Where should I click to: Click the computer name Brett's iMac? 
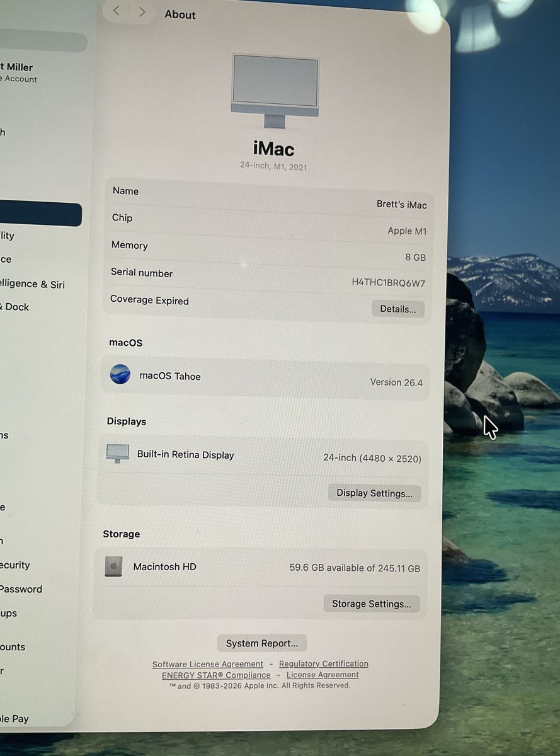[401, 205]
